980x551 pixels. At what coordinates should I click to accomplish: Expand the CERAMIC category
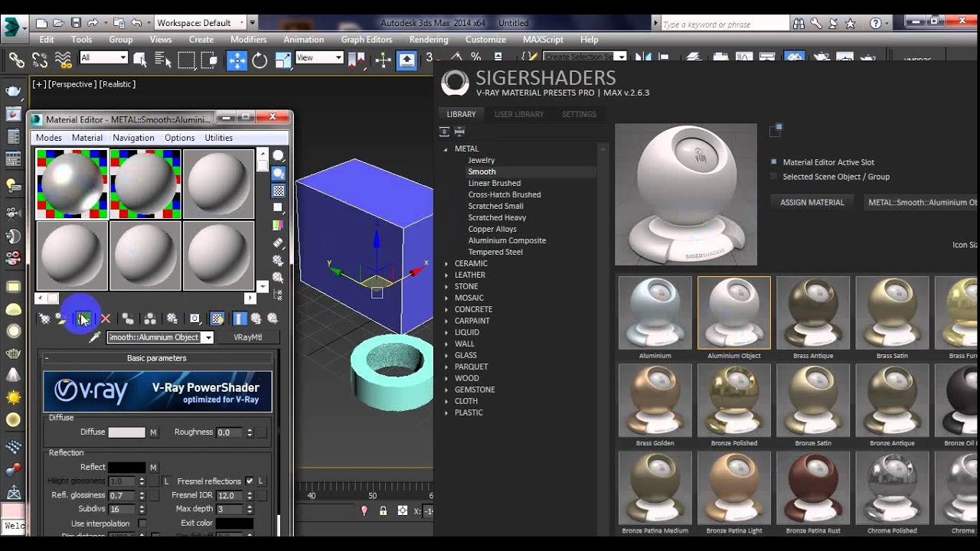(446, 263)
